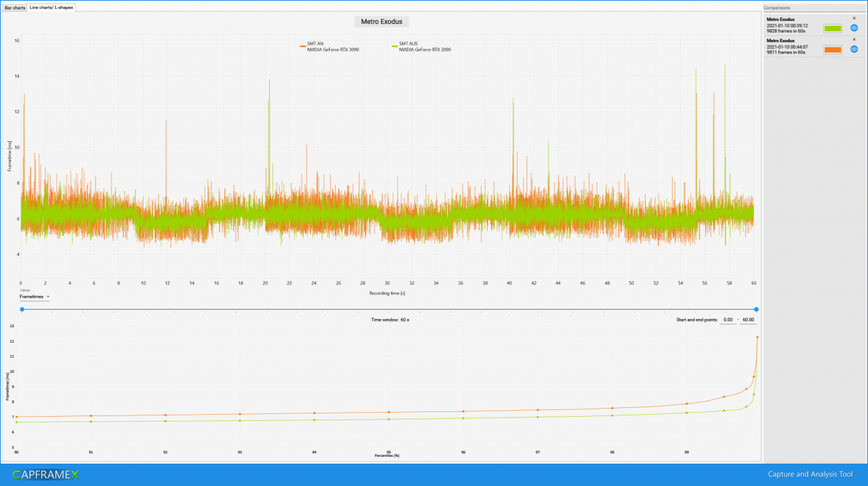Click the Time window: 60 s label
Image resolution: width=868 pixels, height=486 pixels.
coord(390,319)
